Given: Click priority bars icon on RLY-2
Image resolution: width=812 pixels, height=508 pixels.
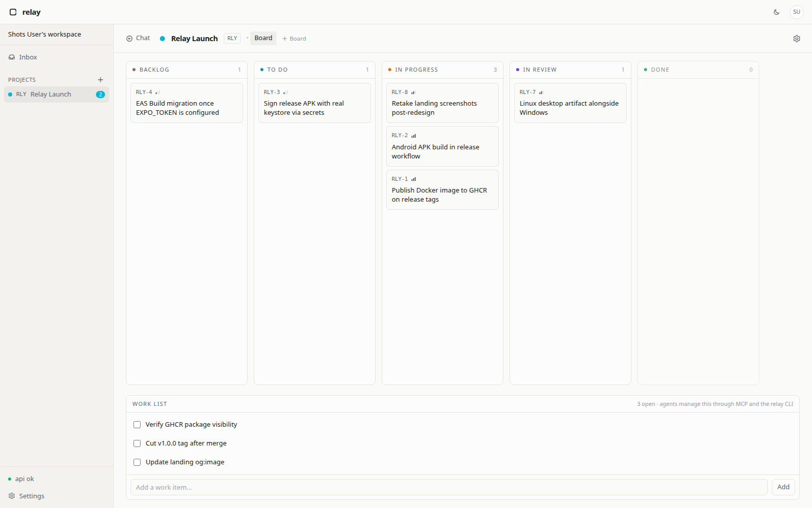Looking at the screenshot, I should tap(414, 136).
